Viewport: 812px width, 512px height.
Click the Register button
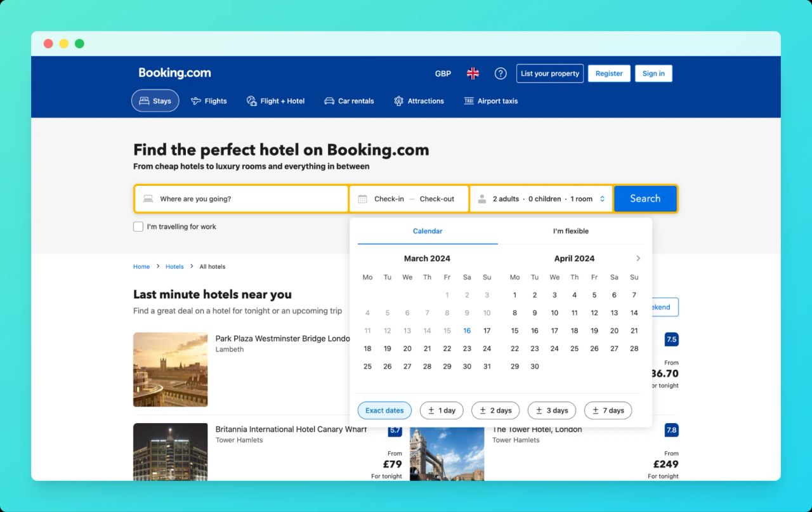609,74
